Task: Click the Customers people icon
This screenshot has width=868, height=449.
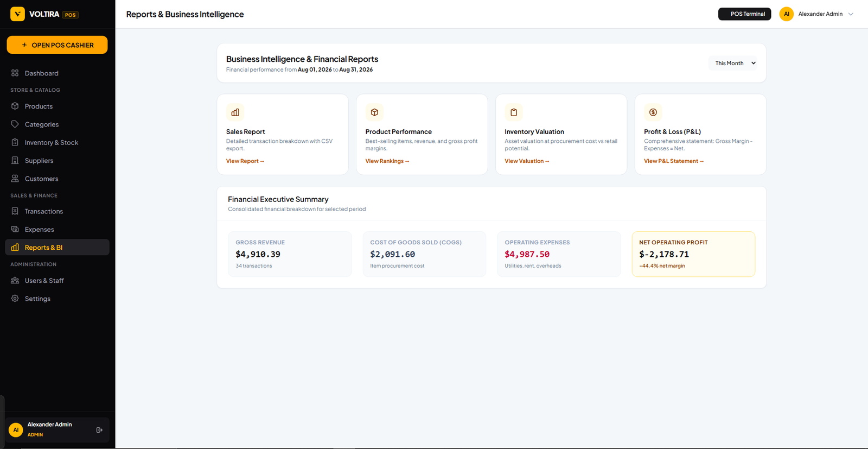Action: [x=15, y=179]
